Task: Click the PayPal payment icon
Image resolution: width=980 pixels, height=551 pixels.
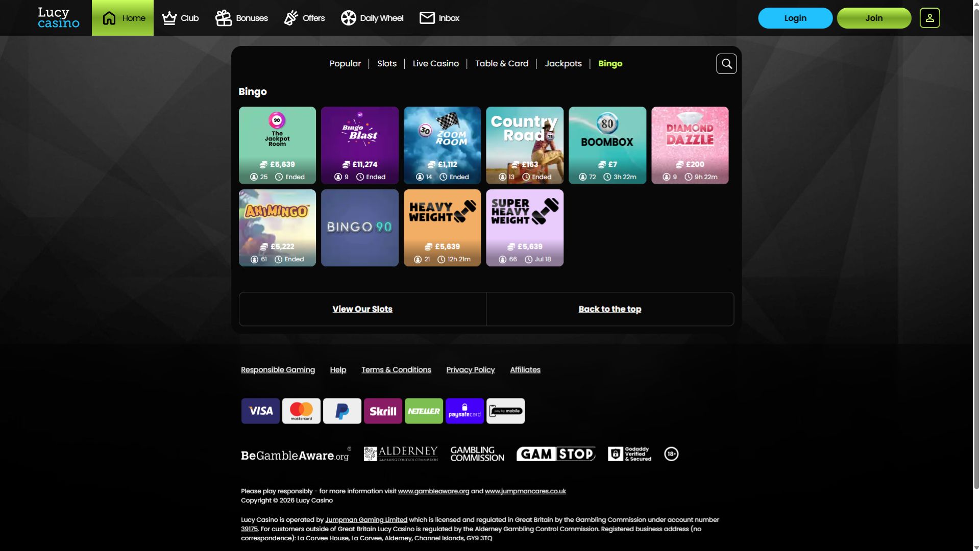Action: (x=342, y=411)
